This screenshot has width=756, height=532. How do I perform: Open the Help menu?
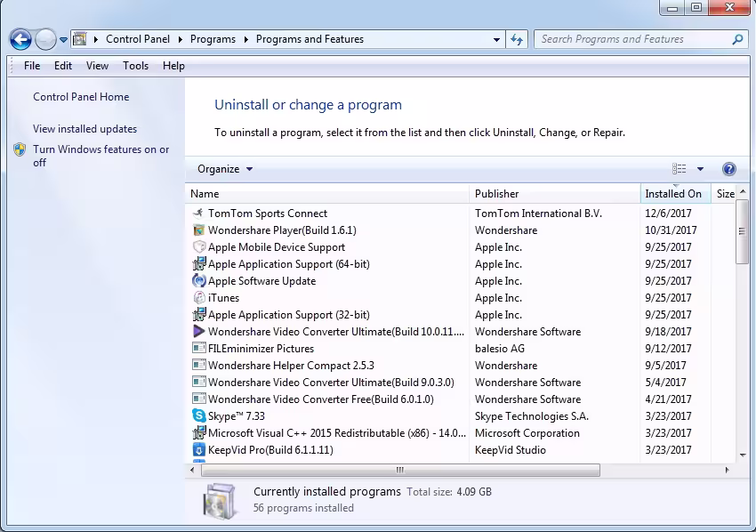click(x=173, y=66)
